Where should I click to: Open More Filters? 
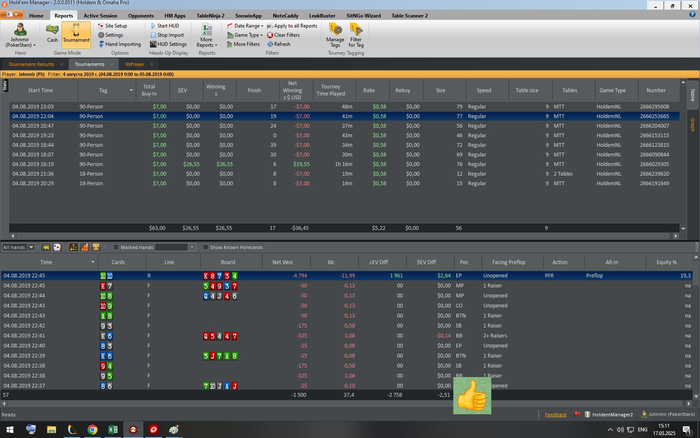click(243, 44)
